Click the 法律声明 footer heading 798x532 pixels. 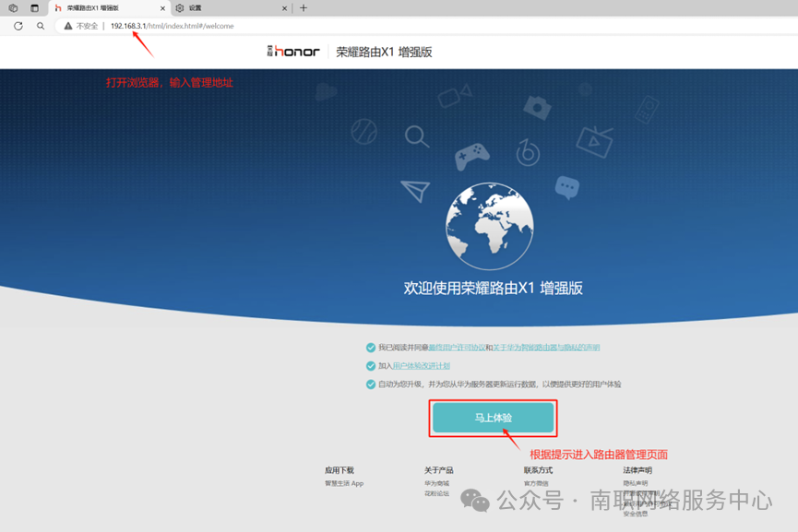tap(637, 470)
